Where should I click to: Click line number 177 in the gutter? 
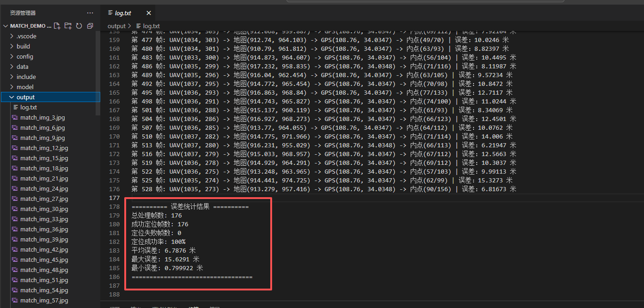tap(114, 198)
